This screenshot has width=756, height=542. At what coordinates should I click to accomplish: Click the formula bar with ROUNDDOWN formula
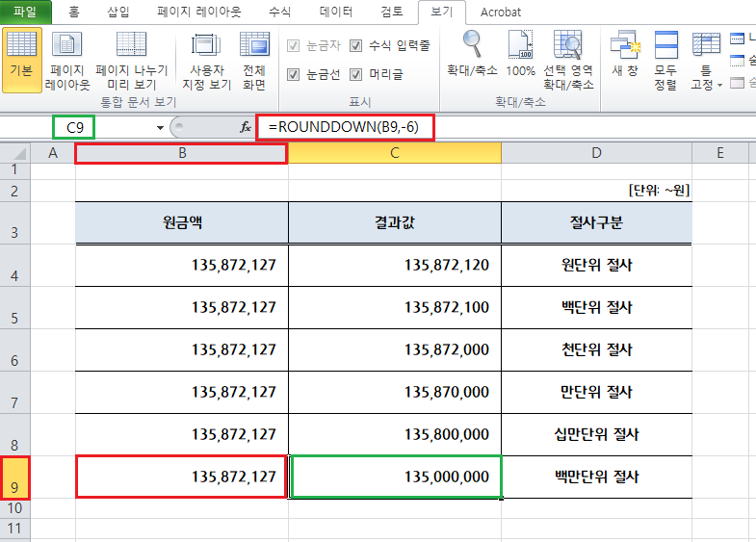345,127
